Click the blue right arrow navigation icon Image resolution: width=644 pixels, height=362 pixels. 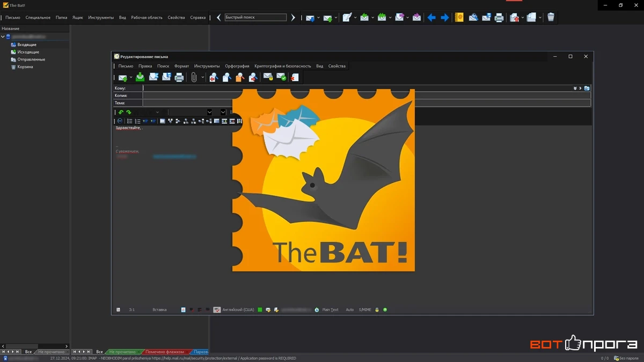pyautogui.click(x=445, y=18)
